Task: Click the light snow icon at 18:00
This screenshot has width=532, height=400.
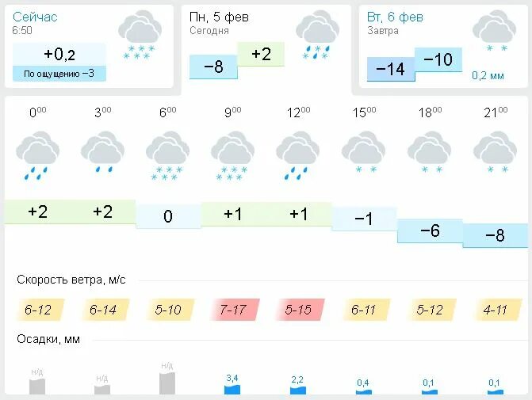Action: (429, 151)
